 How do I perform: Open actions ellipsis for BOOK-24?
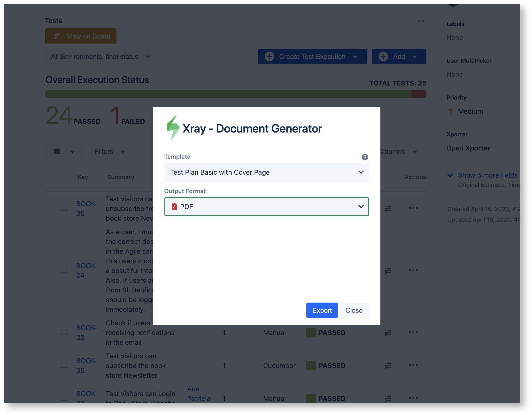[413, 270]
